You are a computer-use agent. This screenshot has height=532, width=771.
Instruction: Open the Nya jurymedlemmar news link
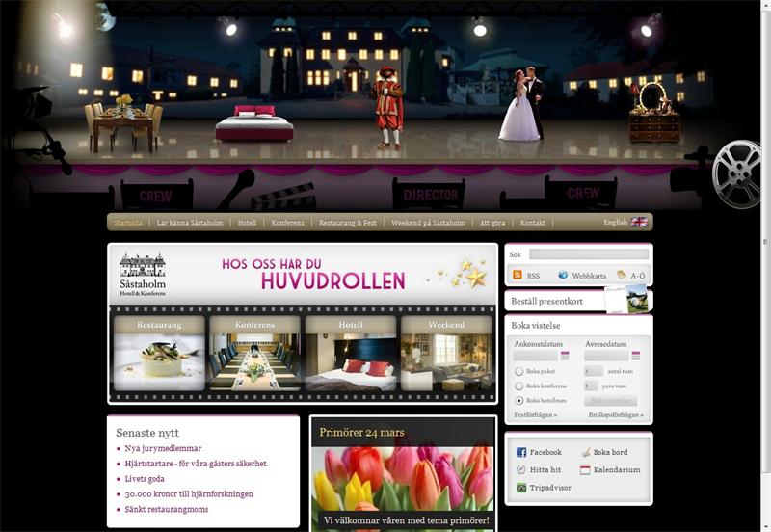click(163, 448)
